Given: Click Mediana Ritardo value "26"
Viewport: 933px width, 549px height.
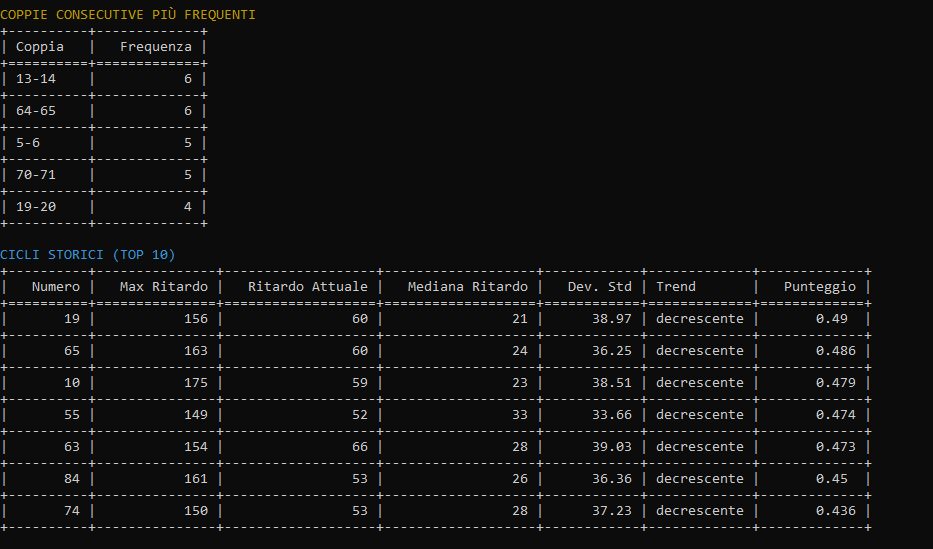Looking at the screenshot, I should pos(520,479).
